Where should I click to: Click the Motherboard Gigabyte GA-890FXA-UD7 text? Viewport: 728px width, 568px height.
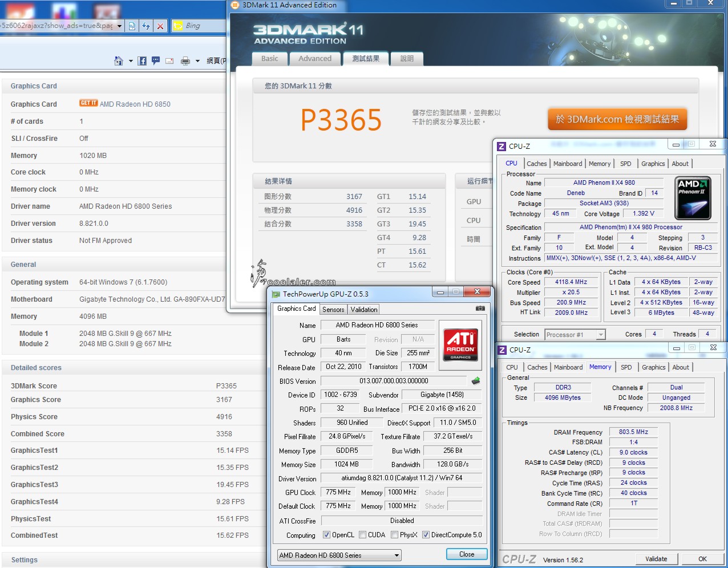pos(152,299)
